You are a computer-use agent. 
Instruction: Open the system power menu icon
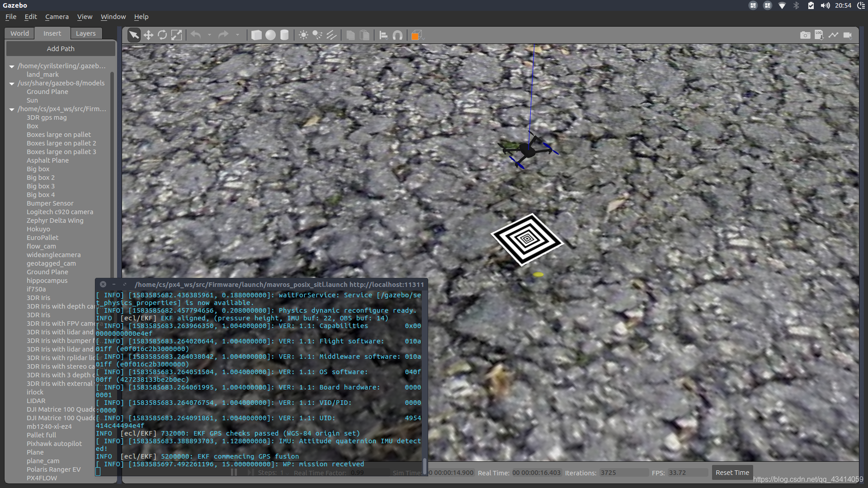[x=861, y=5]
